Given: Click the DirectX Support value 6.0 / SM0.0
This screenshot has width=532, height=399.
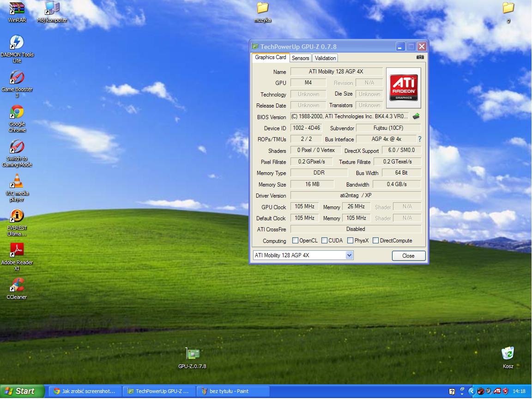Looking at the screenshot, I should [401, 150].
